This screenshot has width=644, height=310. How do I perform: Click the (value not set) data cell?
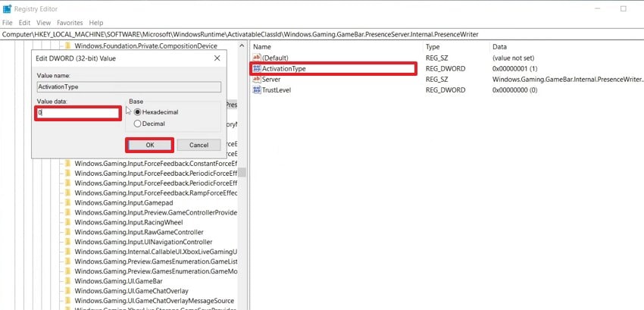click(514, 58)
